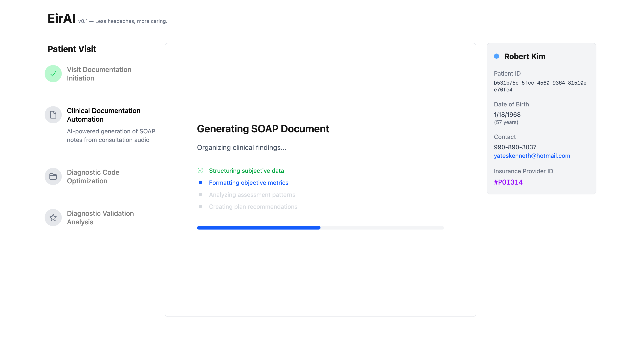The height and width of the screenshot is (364, 644).
Task: Click the blue bullet beside Formatting objective metrics
Action: point(200,182)
